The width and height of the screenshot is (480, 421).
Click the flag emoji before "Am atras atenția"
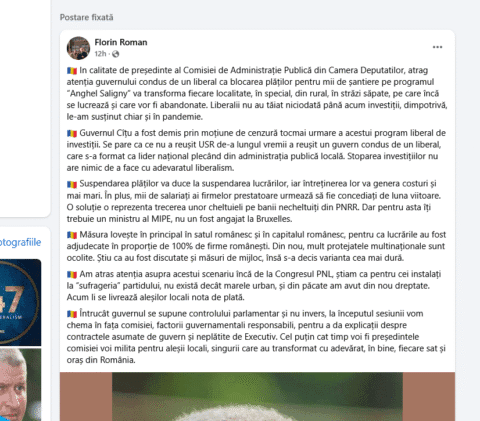click(x=72, y=274)
